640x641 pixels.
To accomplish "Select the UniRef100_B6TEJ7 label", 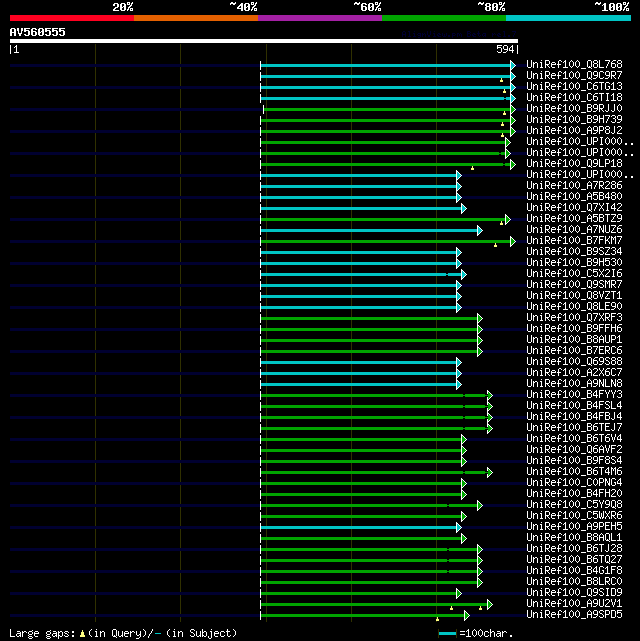I will (574, 428).
